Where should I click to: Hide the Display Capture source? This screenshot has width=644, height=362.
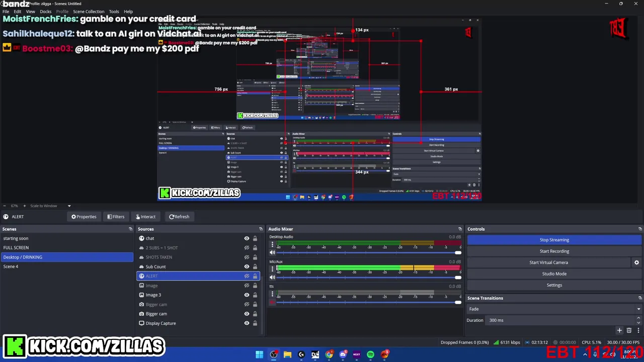pyautogui.click(x=247, y=323)
